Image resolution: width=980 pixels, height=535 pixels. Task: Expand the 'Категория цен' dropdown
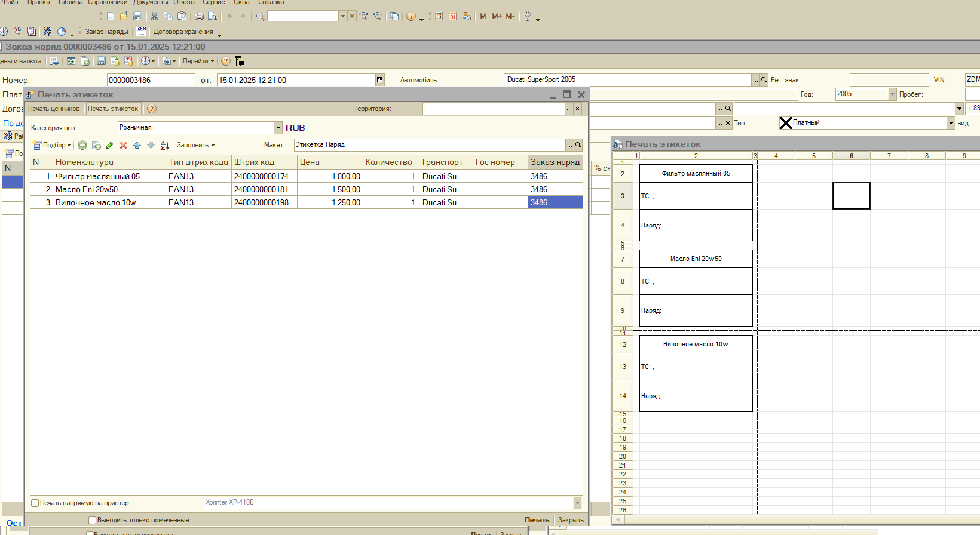(278, 128)
